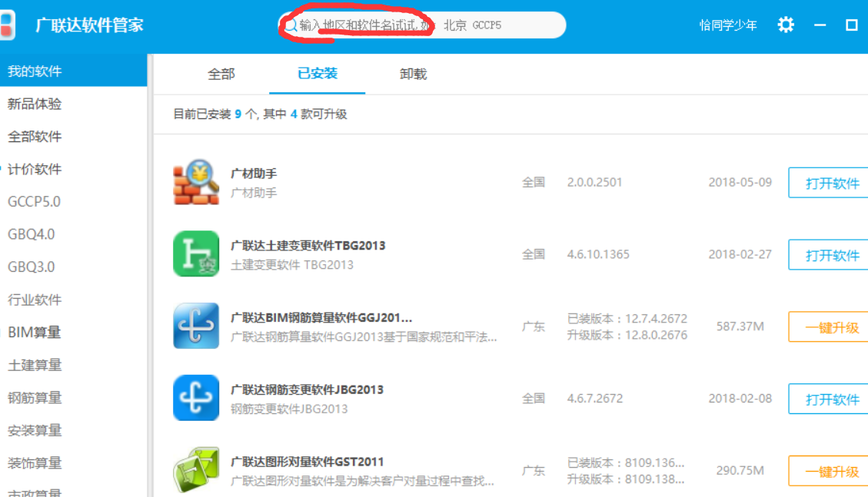This screenshot has height=497, width=868.
Task: Click the 广材助手 software title
Action: [254, 174]
